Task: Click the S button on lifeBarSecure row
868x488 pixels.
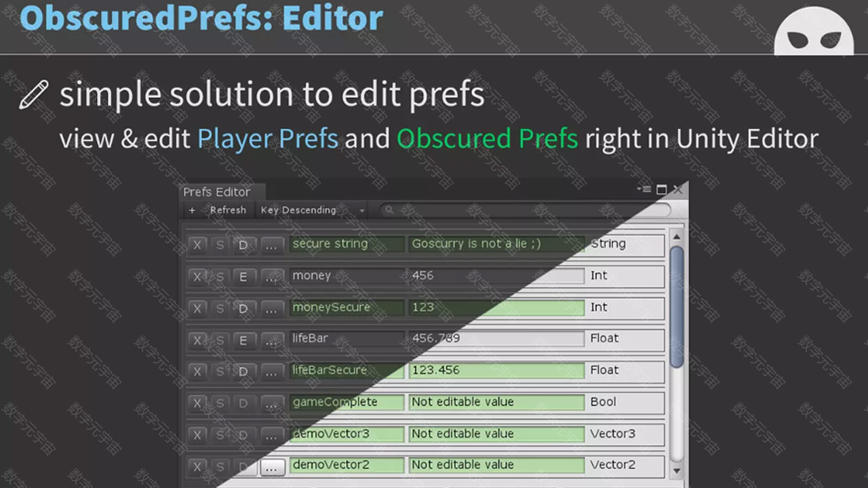Action: (x=220, y=371)
